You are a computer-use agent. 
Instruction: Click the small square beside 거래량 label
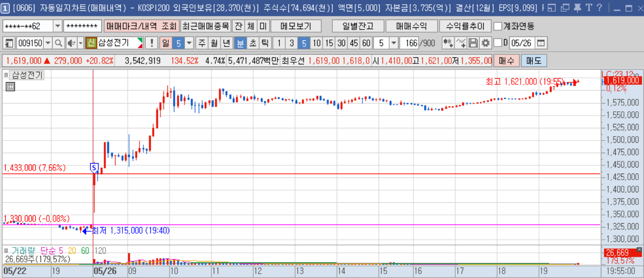click(x=6, y=251)
